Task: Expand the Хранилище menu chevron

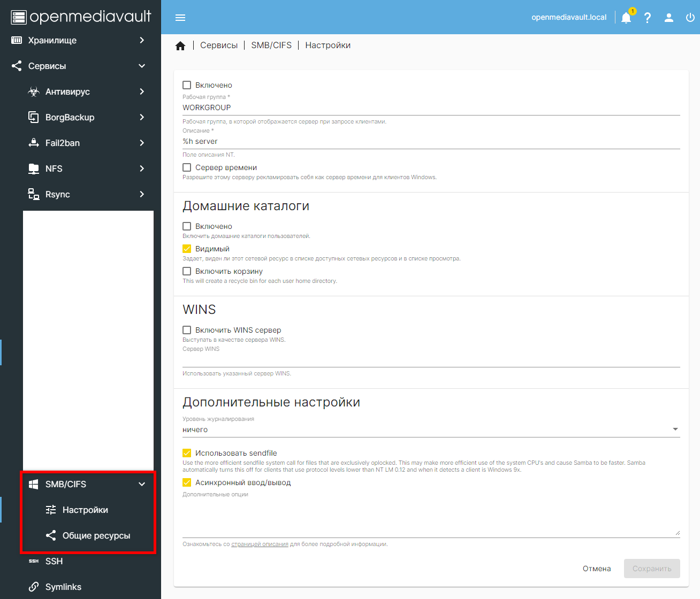Action: coord(142,40)
